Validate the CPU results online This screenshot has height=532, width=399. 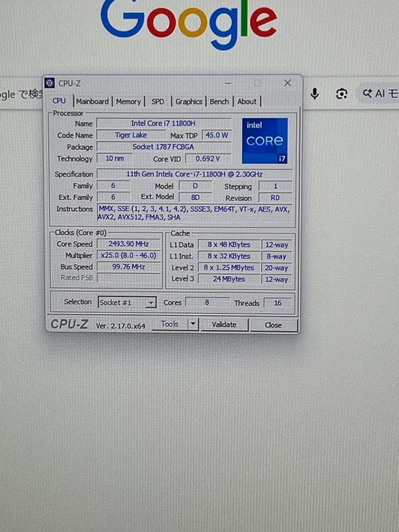225,324
